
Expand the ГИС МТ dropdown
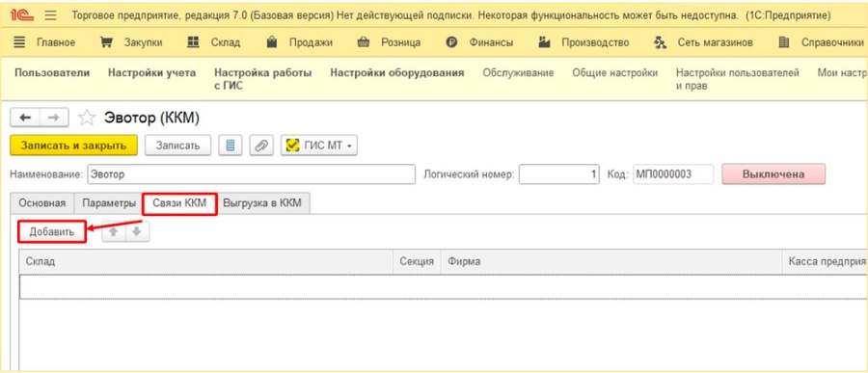tap(319, 146)
